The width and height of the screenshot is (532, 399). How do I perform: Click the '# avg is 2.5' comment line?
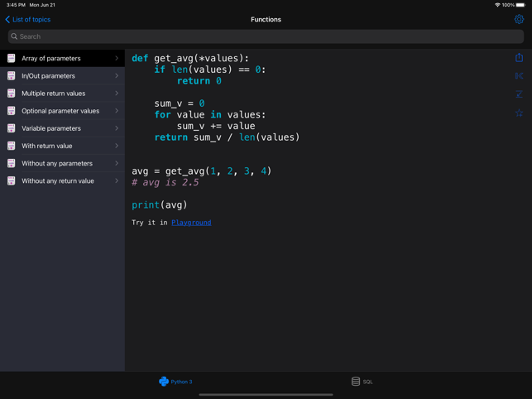(165, 182)
